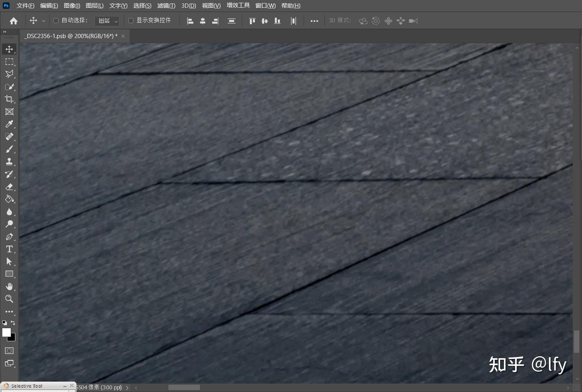Select the Brush tool
582x392 pixels.
9,149
